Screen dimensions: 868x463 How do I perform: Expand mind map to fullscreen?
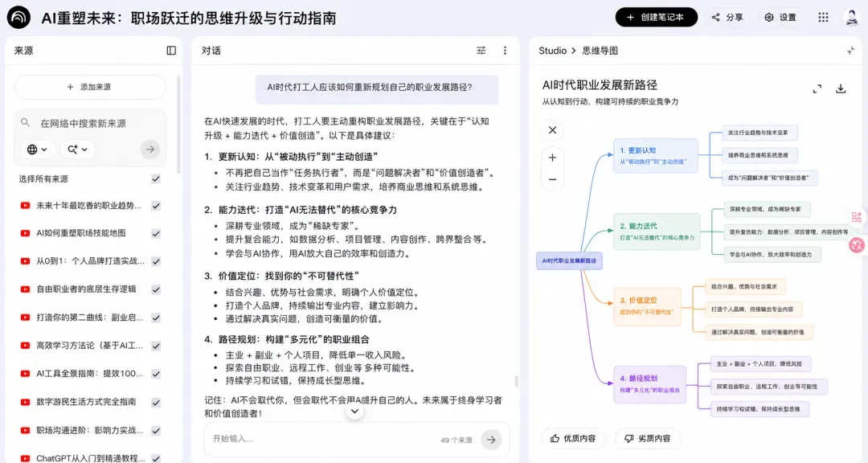tap(817, 88)
